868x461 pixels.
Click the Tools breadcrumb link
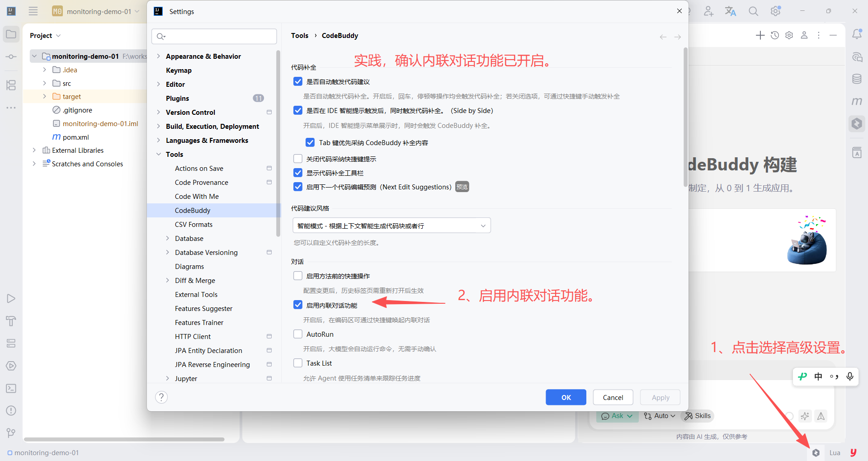pos(300,35)
